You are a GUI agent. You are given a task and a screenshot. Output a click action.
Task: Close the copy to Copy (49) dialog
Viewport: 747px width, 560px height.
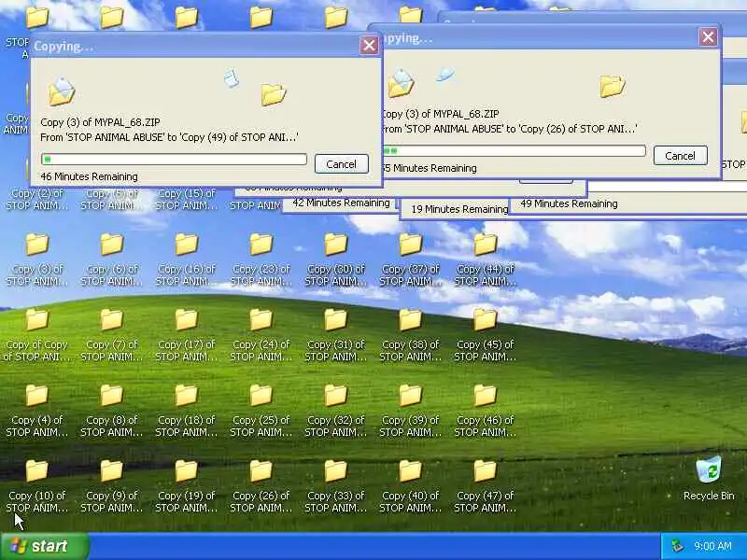coord(369,45)
